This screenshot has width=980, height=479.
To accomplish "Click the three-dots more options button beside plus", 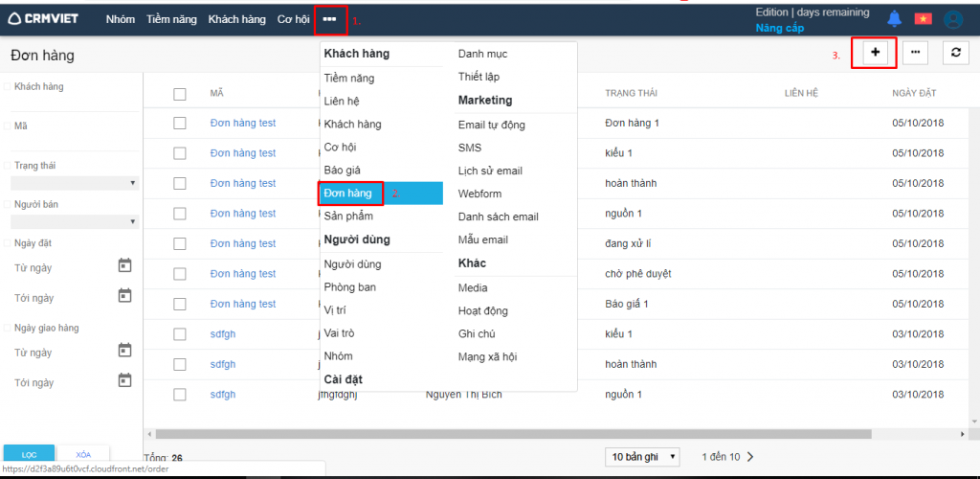I will point(916,54).
